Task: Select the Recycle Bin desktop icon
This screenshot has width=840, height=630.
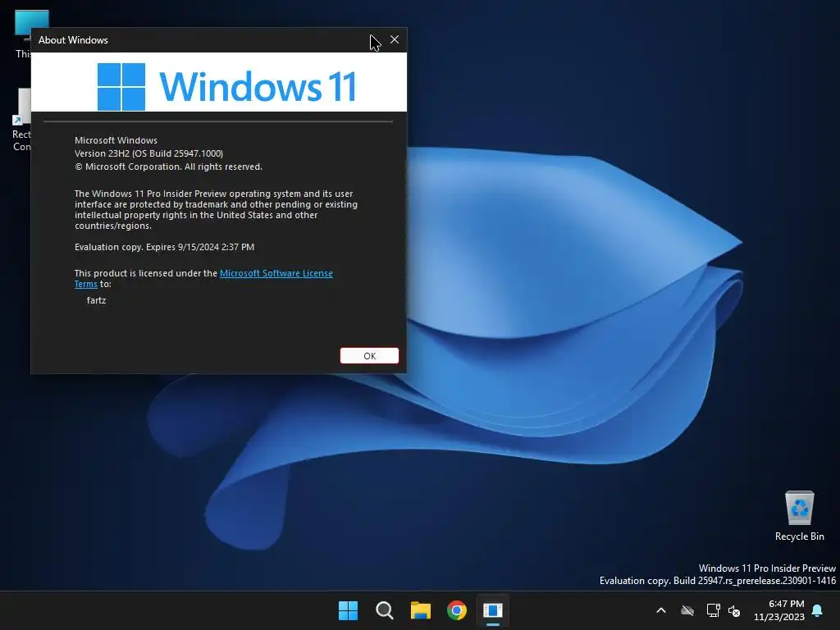Action: (x=799, y=516)
